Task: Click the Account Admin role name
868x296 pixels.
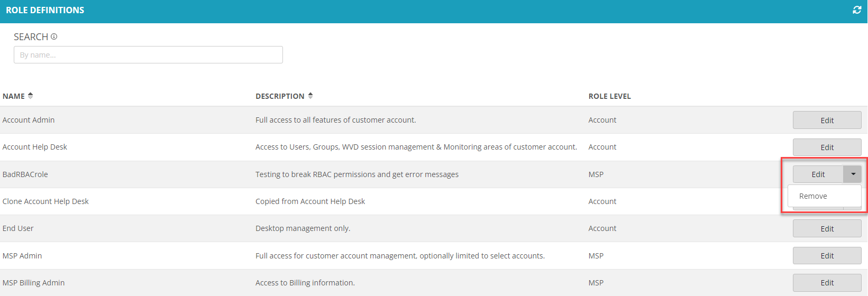Action: 29,120
